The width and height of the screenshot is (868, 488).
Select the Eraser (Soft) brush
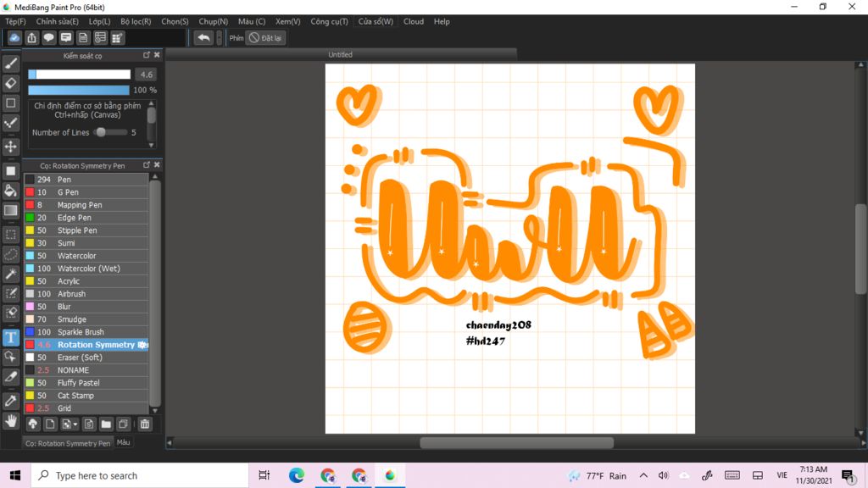[86, 358]
